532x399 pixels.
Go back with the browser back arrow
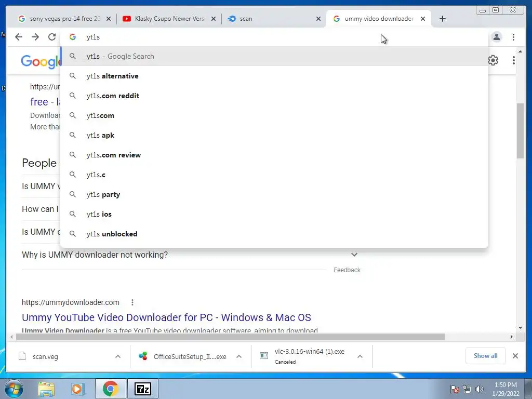click(19, 37)
